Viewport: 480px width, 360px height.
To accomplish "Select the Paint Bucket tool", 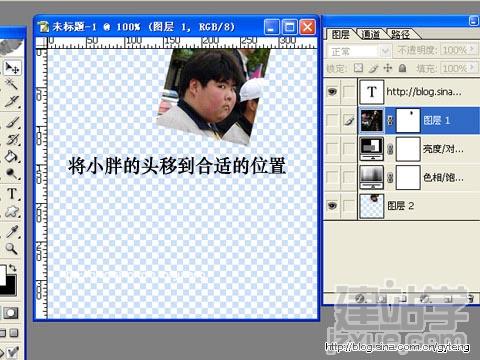I will click(x=12, y=156).
